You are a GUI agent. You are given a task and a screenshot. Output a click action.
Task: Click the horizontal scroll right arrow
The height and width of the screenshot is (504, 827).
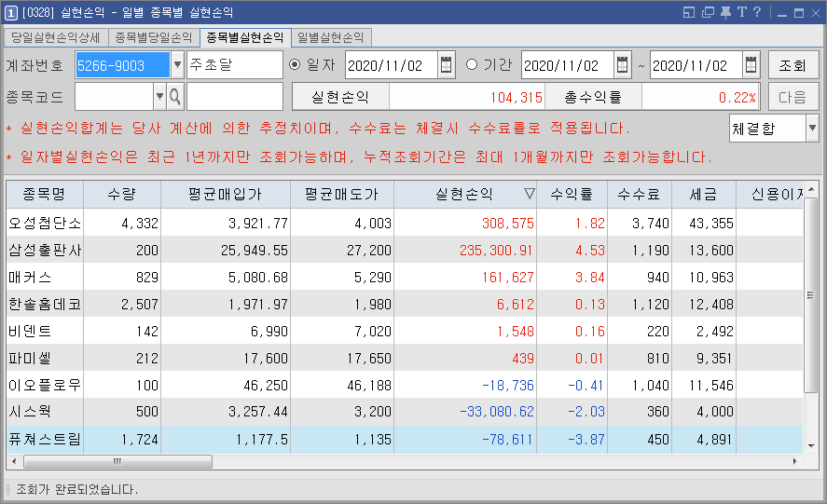(795, 461)
